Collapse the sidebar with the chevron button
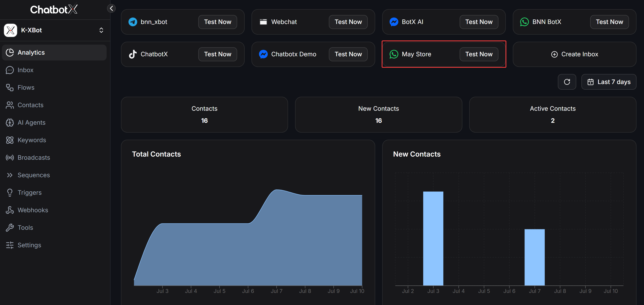This screenshot has height=305, width=644. [x=111, y=8]
